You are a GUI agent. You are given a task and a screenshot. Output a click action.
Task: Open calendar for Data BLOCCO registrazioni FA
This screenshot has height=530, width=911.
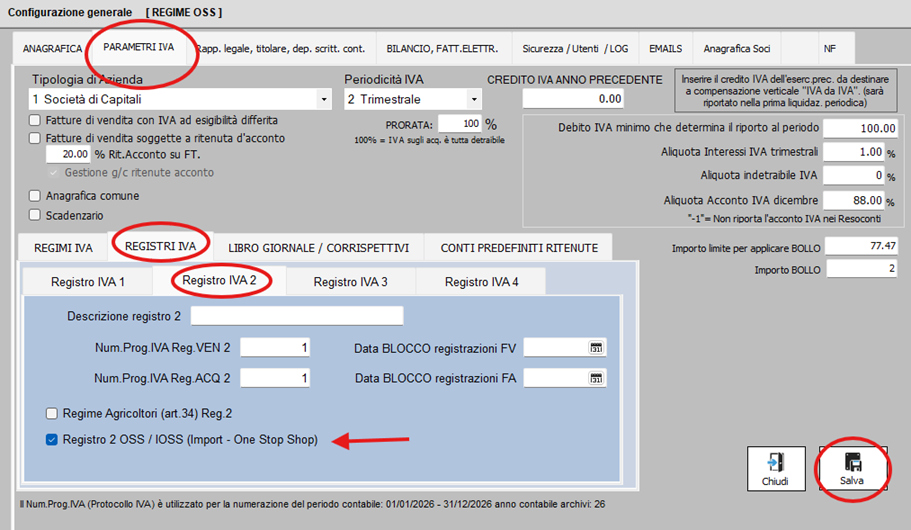coord(596,379)
